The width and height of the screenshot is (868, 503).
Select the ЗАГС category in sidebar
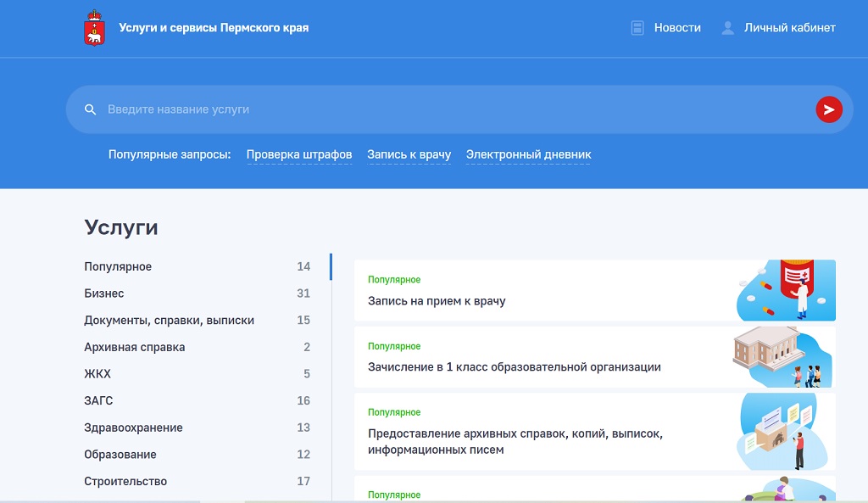tap(98, 401)
